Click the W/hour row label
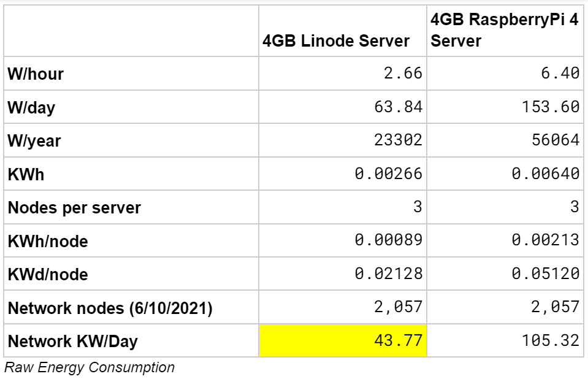 (x=36, y=74)
